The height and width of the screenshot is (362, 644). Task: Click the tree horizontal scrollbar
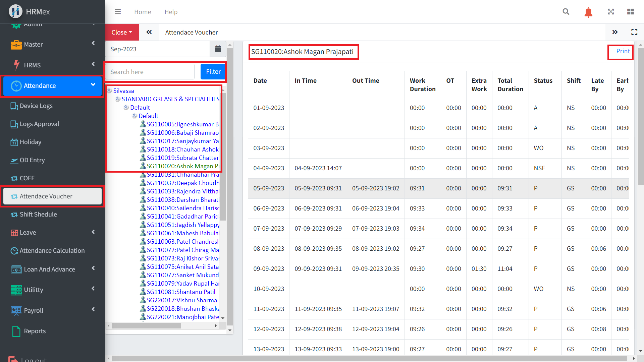tap(147, 326)
